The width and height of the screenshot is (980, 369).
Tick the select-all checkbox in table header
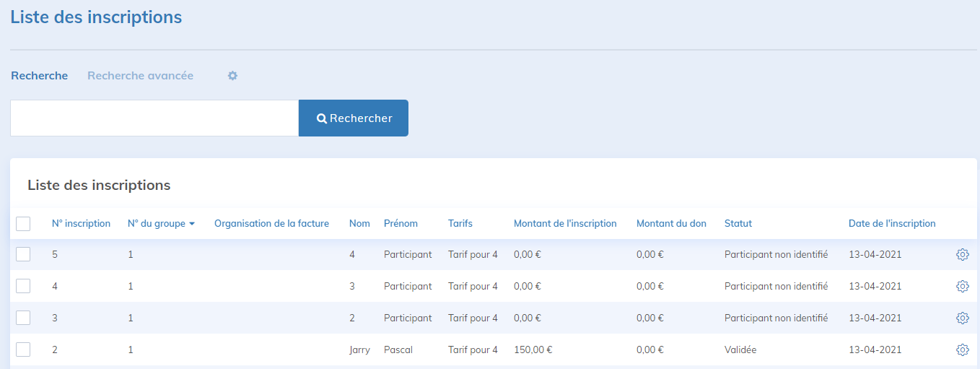click(23, 224)
